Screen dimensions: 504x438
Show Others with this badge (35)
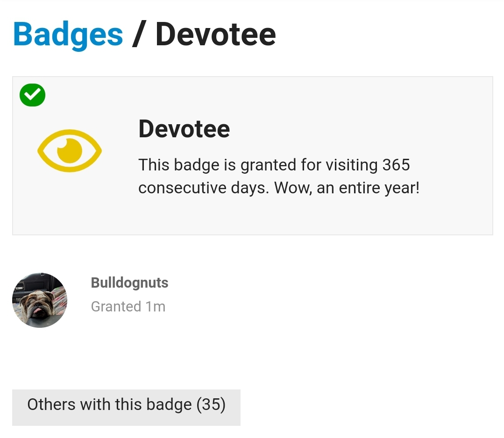126,408
